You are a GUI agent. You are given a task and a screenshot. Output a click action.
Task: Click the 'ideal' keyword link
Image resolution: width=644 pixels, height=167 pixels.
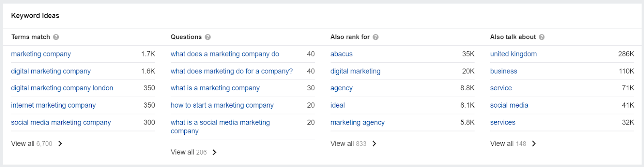[338, 105]
